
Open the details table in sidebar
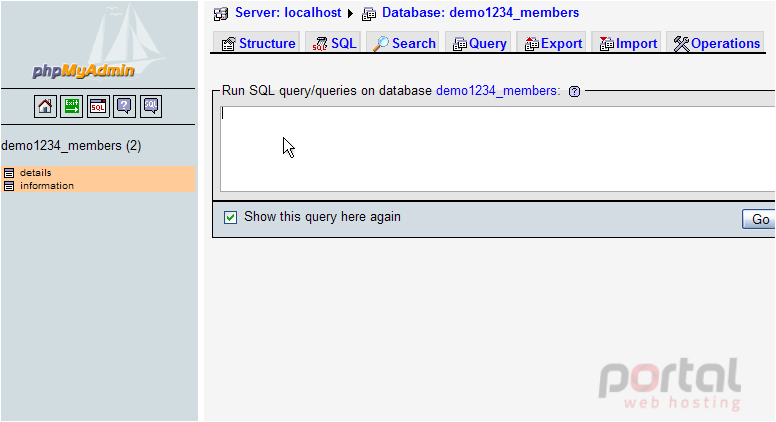click(36, 173)
